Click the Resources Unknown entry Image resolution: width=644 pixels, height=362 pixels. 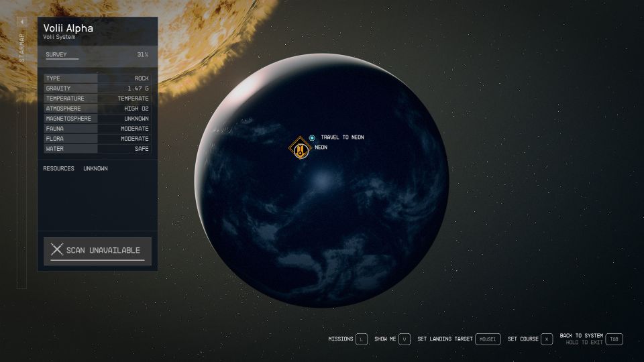(76, 169)
